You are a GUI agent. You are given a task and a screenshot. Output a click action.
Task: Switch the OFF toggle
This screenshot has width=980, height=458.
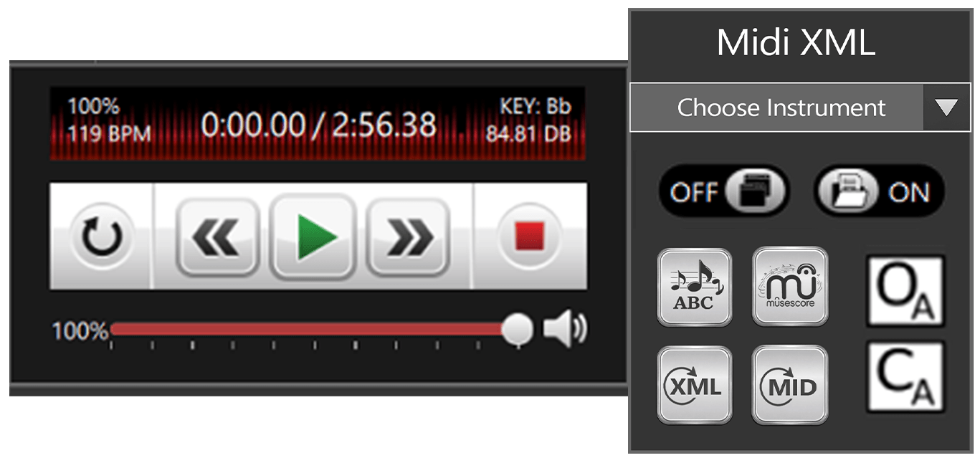click(x=723, y=191)
